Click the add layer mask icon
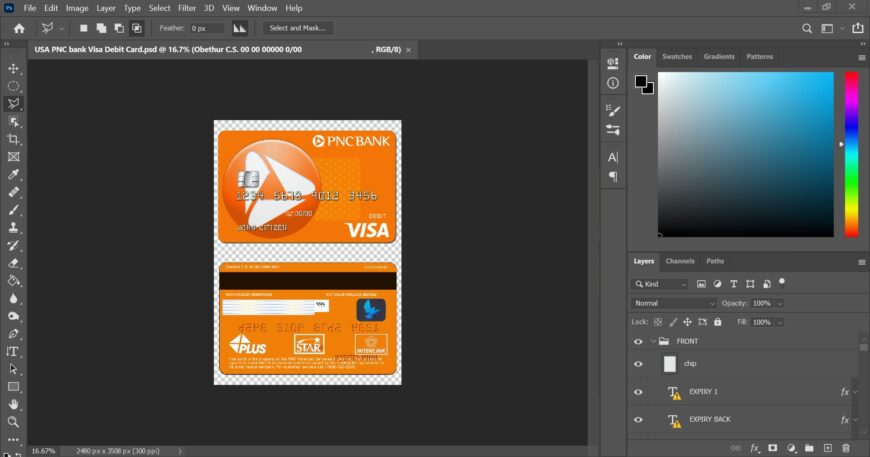This screenshot has height=457, width=870. (x=772, y=448)
